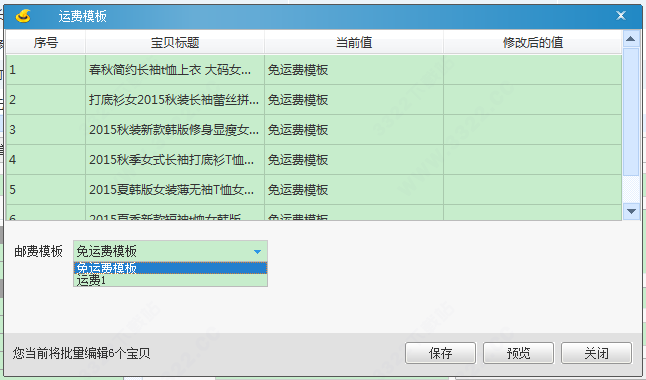Click the yellow hat app logo icon

tap(23, 16)
